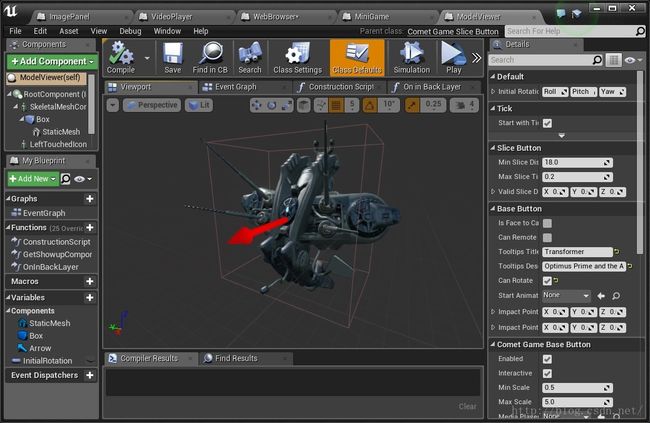This screenshot has width=650, height=423.
Task: Add new function with plus icon
Action: point(90,227)
